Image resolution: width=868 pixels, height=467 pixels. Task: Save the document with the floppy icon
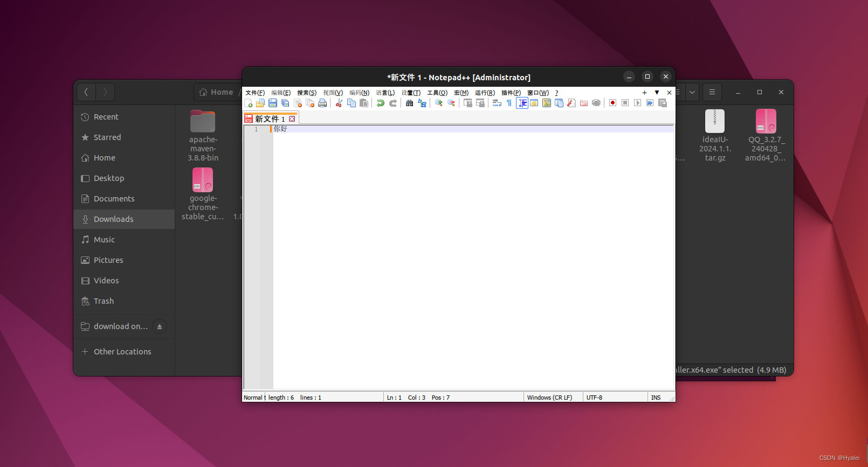[273, 103]
